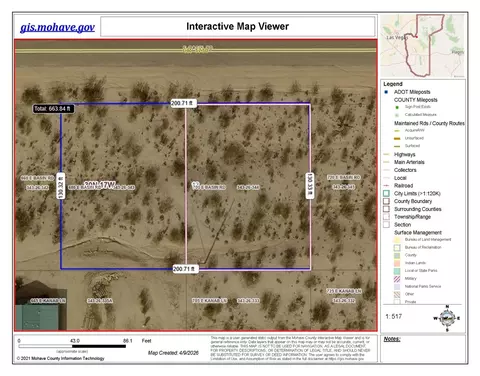Click the Notes: heading
Image resolution: width=480 pixels, height=376 pixels.
tap(392, 339)
